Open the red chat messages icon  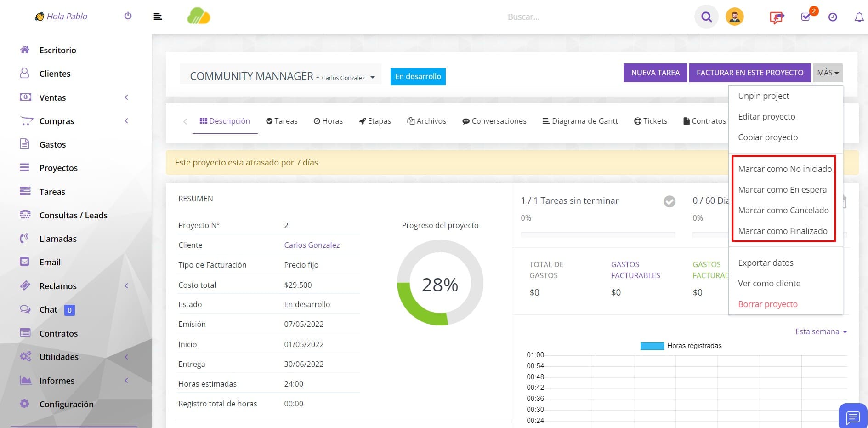tap(777, 17)
